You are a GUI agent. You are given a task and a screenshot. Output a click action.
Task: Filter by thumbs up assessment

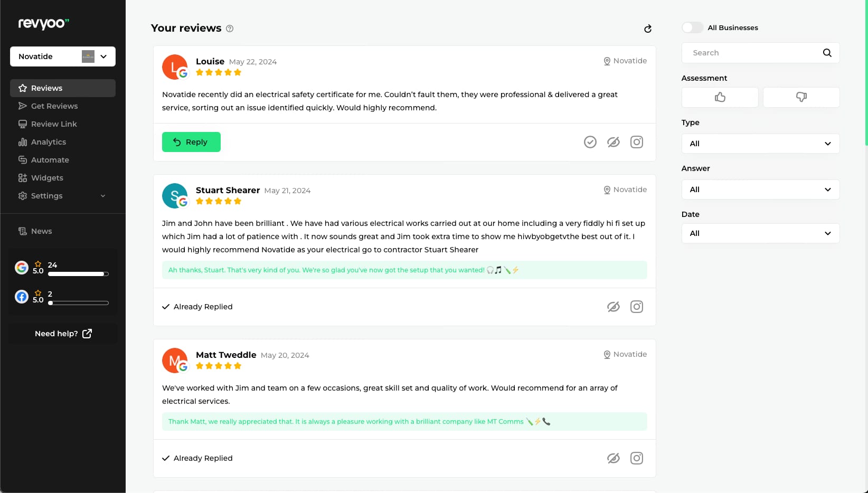pos(720,97)
